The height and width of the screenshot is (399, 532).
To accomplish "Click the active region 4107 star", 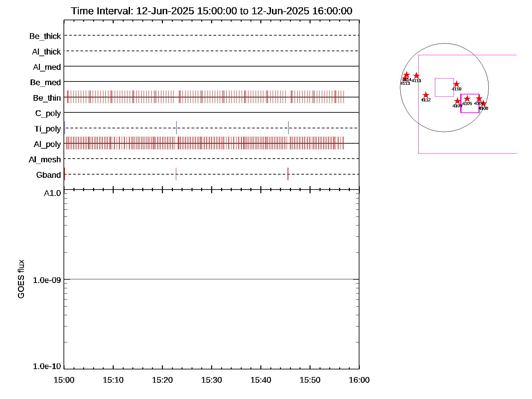I will coord(479,99).
